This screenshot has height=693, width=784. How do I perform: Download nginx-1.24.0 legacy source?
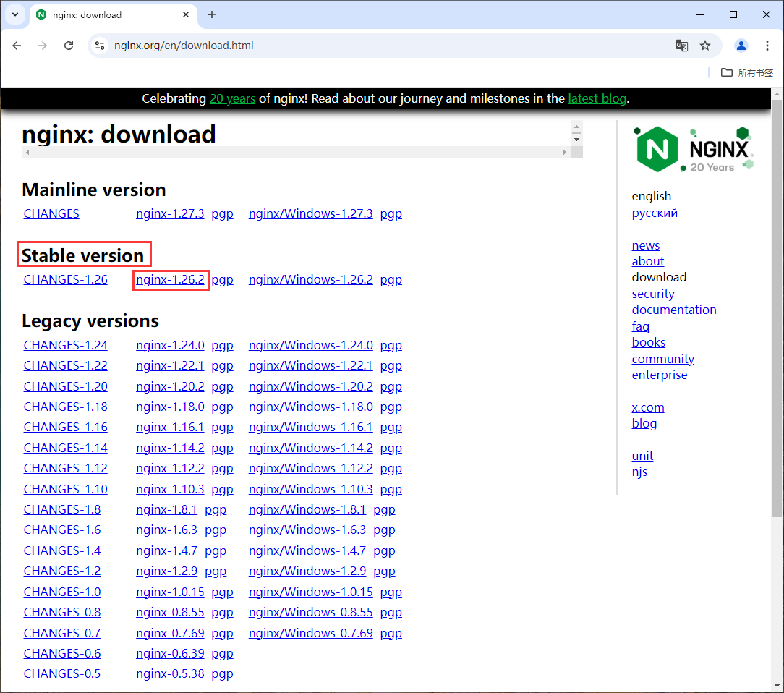coord(170,346)
